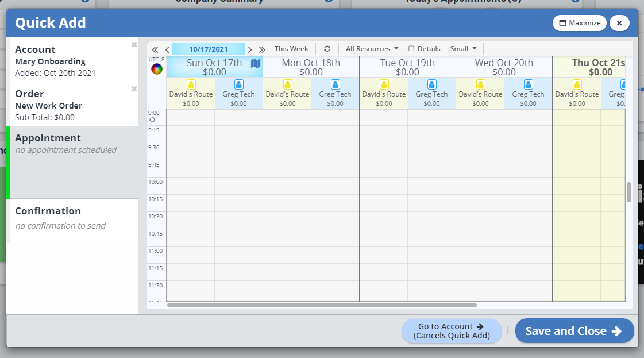644x358 pixels.
Task: Advance with the single right arrow
Action: pos(250,49)
